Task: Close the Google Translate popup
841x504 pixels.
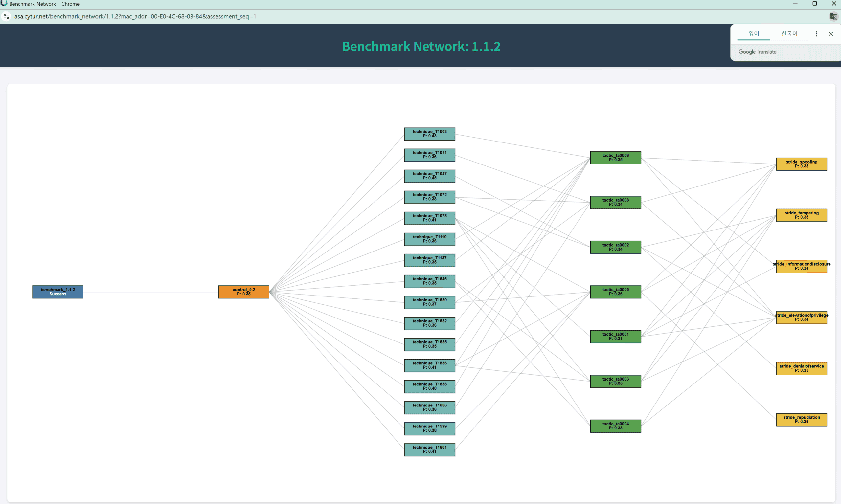Action: pos(831,33)
